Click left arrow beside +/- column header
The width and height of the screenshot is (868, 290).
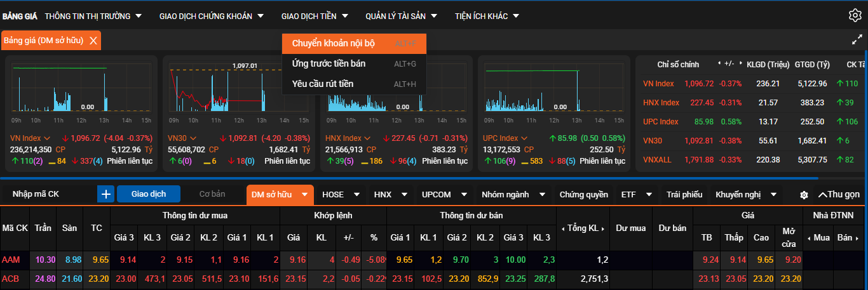719,64
